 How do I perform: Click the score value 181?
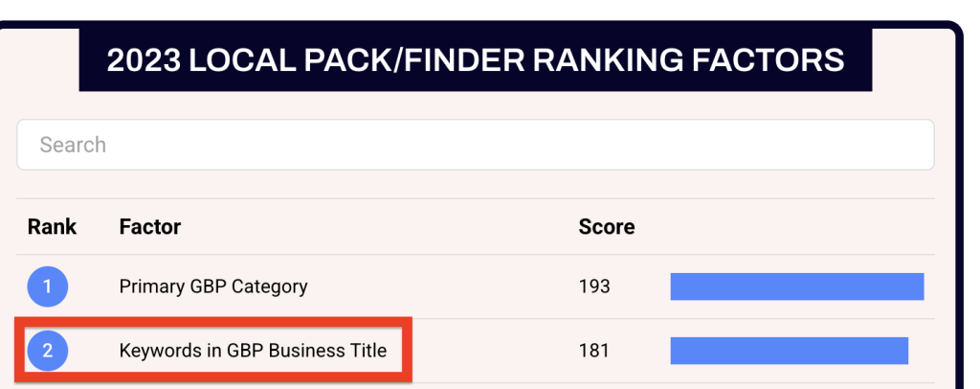pos(594,351)
